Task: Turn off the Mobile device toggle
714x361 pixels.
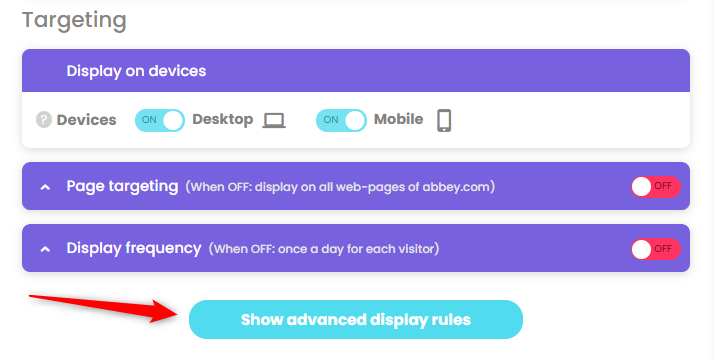Action: point(341,120)
